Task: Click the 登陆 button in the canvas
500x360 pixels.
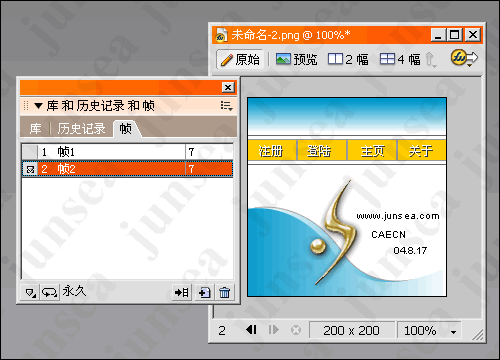Action: point(322,151)
